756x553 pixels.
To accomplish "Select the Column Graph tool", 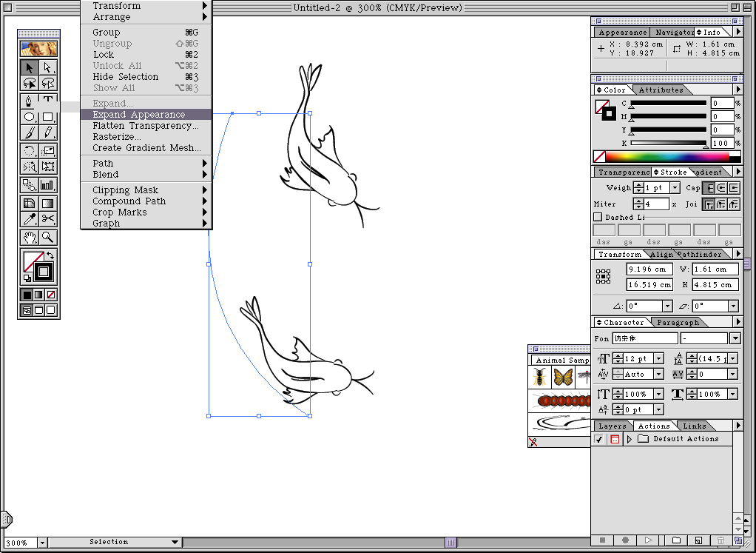I will pyautogui.click(x=48, y=185).
